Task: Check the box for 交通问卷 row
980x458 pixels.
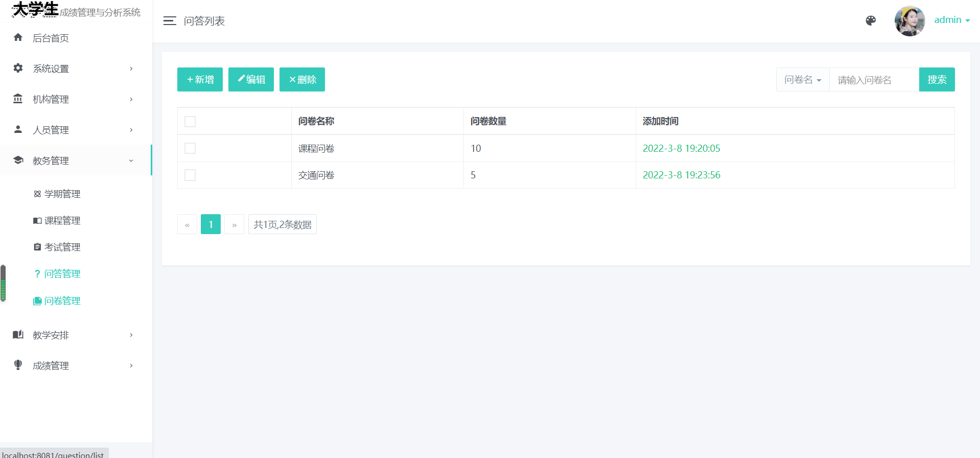Action: point(190,175)
